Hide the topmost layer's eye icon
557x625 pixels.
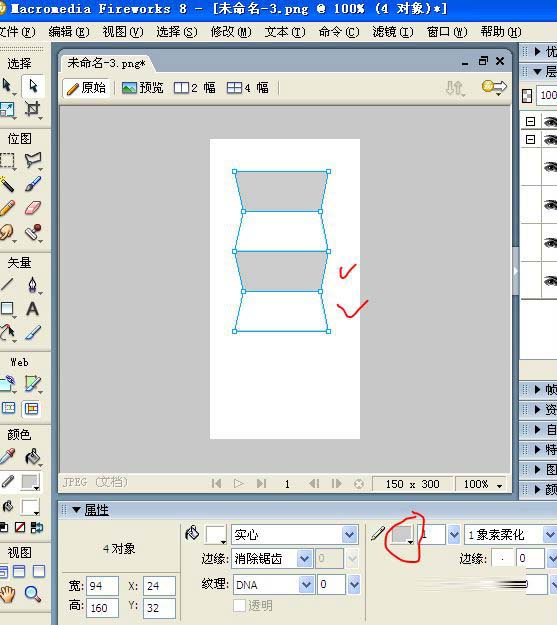(550, 122)
